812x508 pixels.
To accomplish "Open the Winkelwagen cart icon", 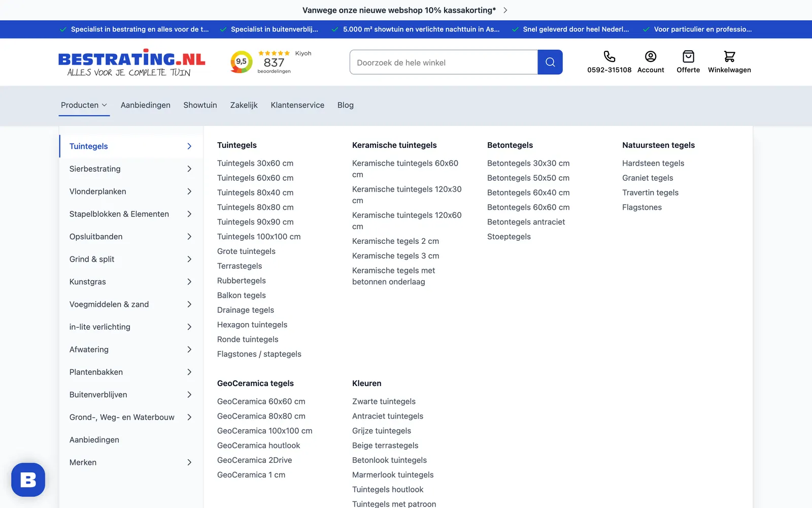I will coord(729,56).
